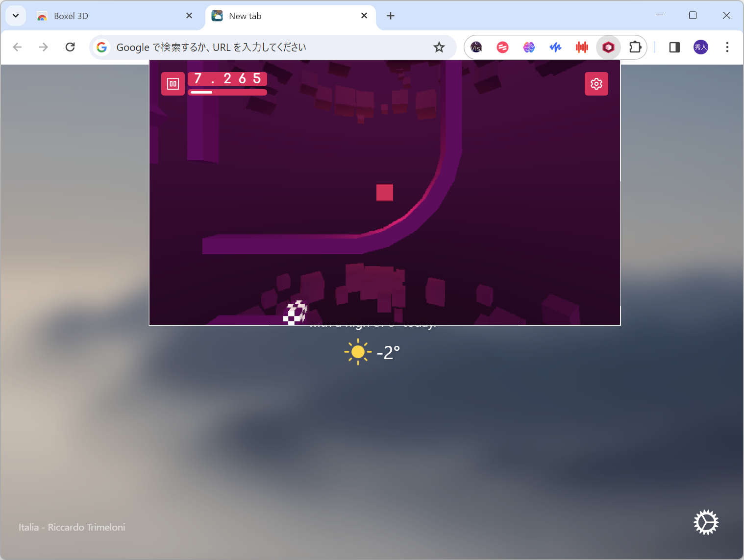Viewport: 744px width, 560px height.
Task: Click the Visi moon extension icon
Action: pyautogui.click(x=476, y=47)
